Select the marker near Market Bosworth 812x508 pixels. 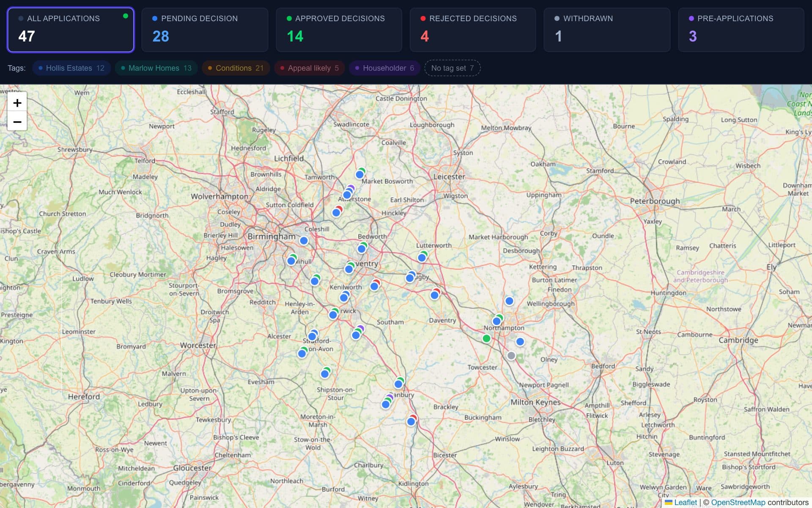360,174
